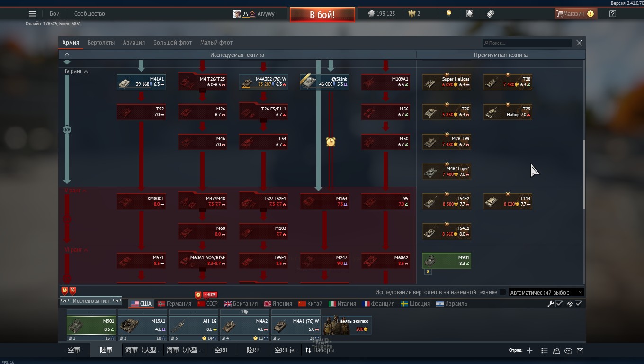
Task: Select the СССР country tab
Action: tap(207, 304)
